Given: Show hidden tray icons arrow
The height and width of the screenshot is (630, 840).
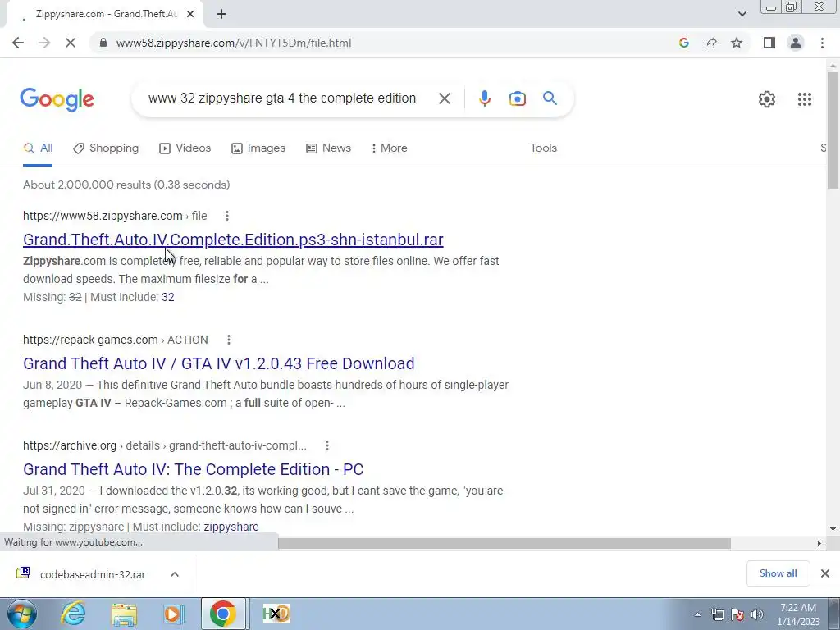Looking at the screenshot, I should coord(697,614).
